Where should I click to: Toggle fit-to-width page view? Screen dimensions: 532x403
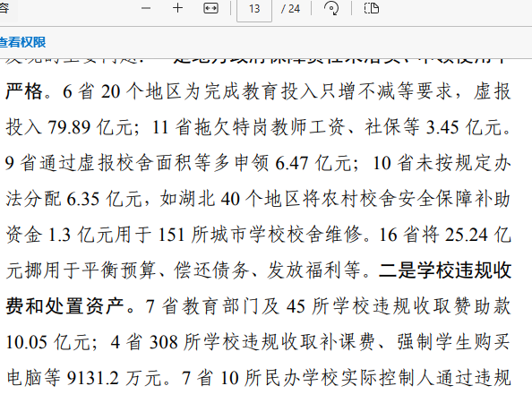(210, 8)
